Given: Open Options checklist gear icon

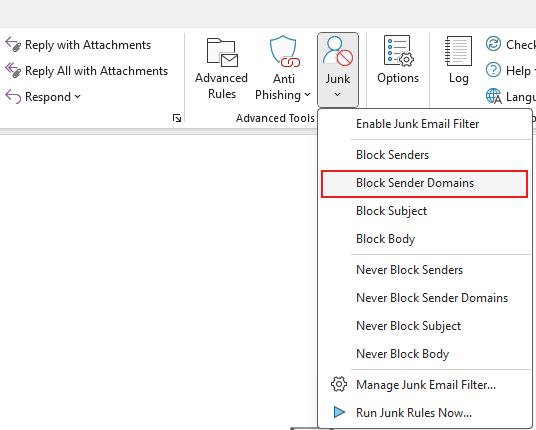Looking at the screenshot, I should point(398,51).
